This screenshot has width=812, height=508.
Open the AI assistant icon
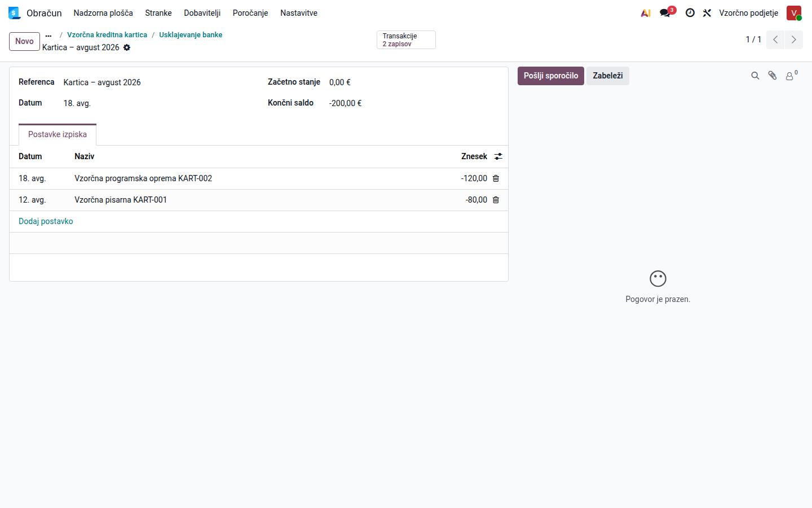point(646,13)
